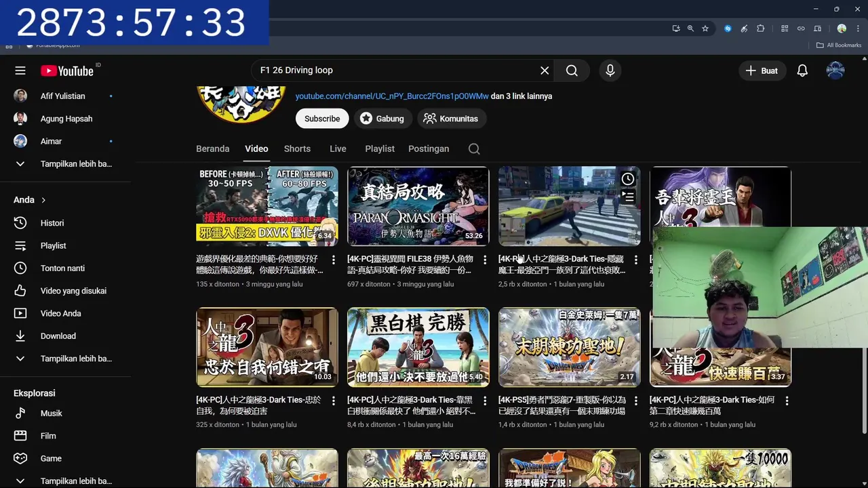Open the All Bookmarks folder
868x488 pixels.
839,45
